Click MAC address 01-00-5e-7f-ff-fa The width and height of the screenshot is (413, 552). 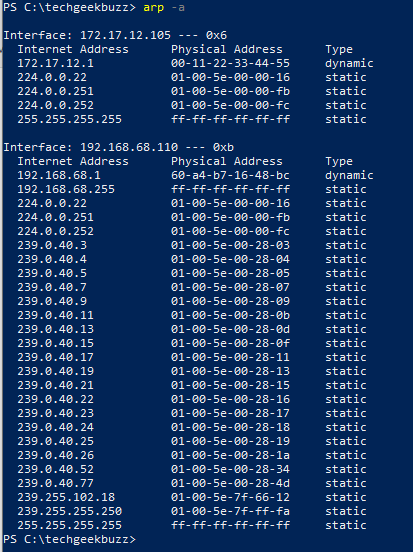coord(230,511)
